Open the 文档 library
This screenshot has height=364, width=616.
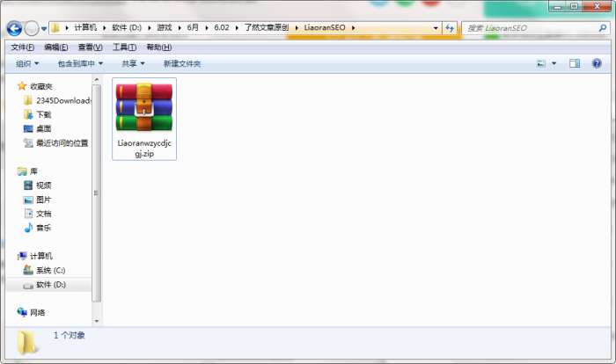44,214
